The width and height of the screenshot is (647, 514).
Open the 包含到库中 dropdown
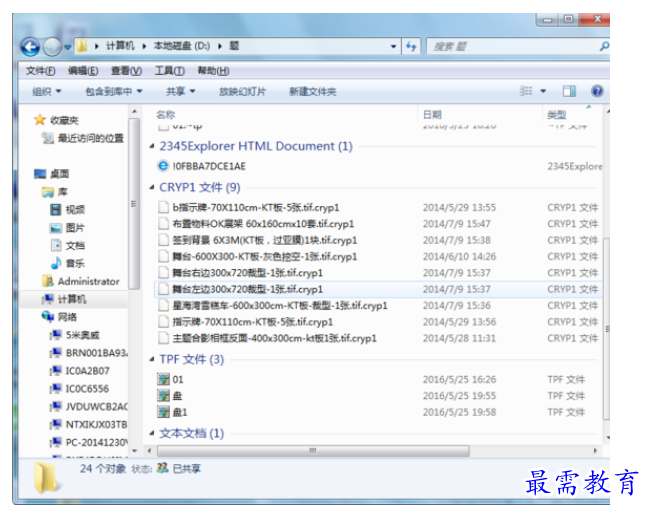click(113, 91)
